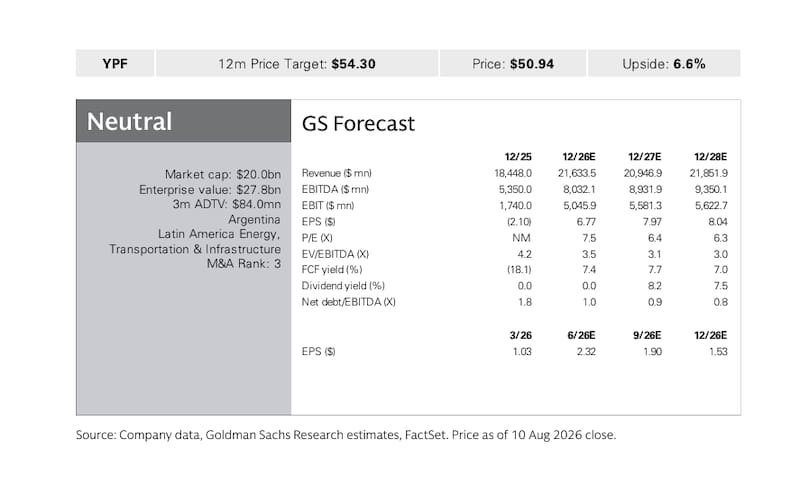Click the M&A Rank: 3 text

[x=243, y=264]
